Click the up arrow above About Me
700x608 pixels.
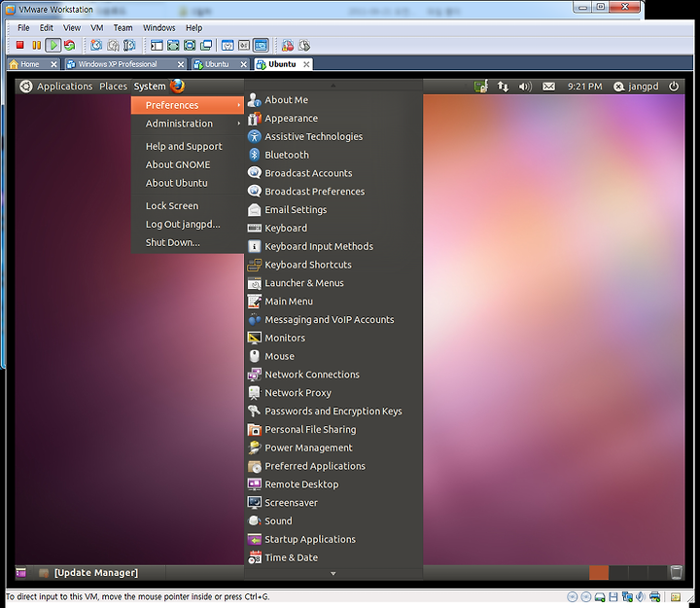click(x=333, y=85)
